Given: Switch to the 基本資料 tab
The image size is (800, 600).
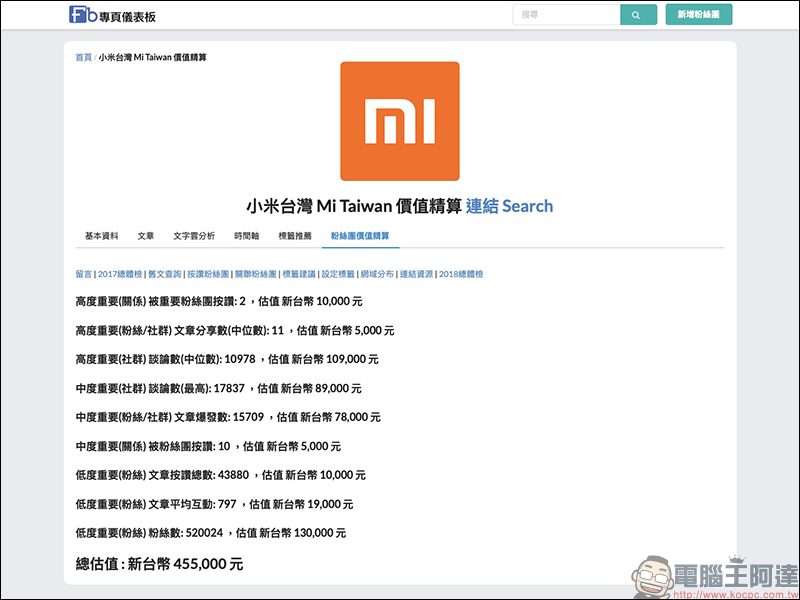Looking at the screenshot, I should [x=101, y=236].
